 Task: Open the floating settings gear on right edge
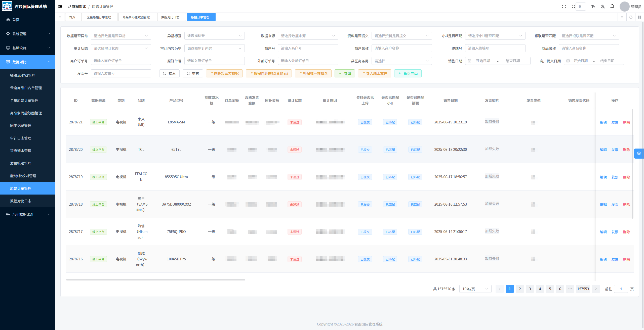639,153
